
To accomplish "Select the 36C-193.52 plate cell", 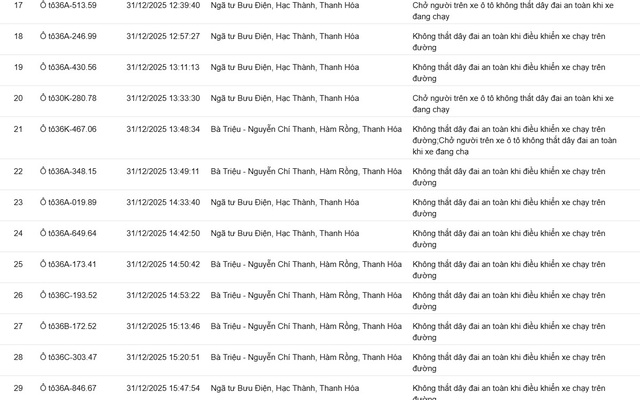I will coord(68,295).
